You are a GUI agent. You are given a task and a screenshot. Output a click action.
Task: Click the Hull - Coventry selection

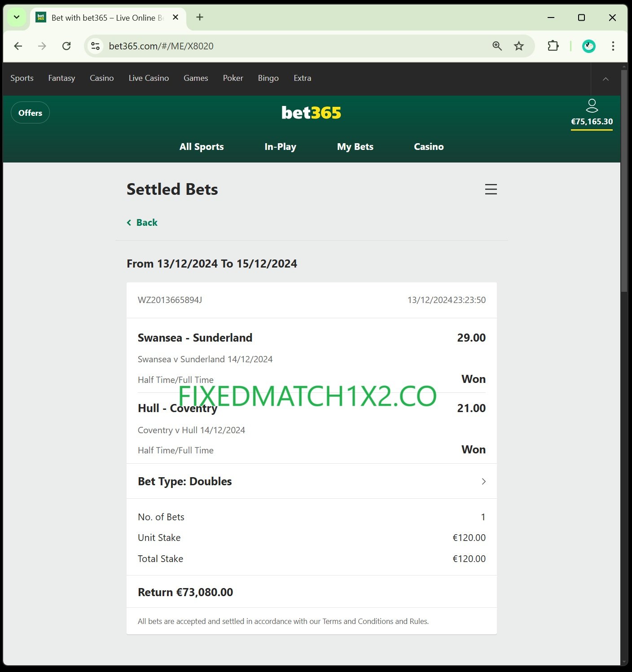point(177,408)
